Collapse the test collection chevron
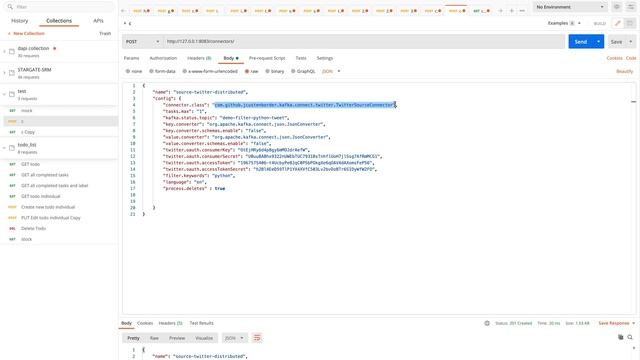640x360 pixels. (x=4, y=94)
